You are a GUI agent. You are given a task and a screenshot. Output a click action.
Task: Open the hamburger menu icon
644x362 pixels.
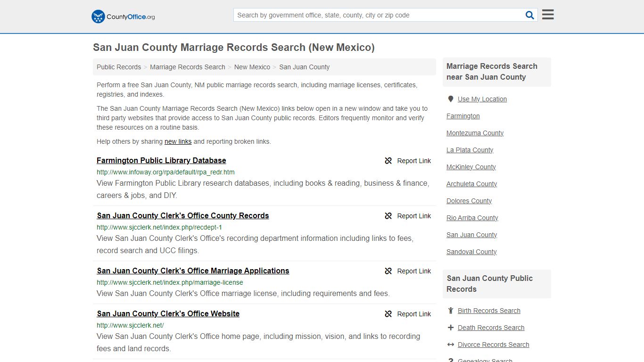(548, 15)
